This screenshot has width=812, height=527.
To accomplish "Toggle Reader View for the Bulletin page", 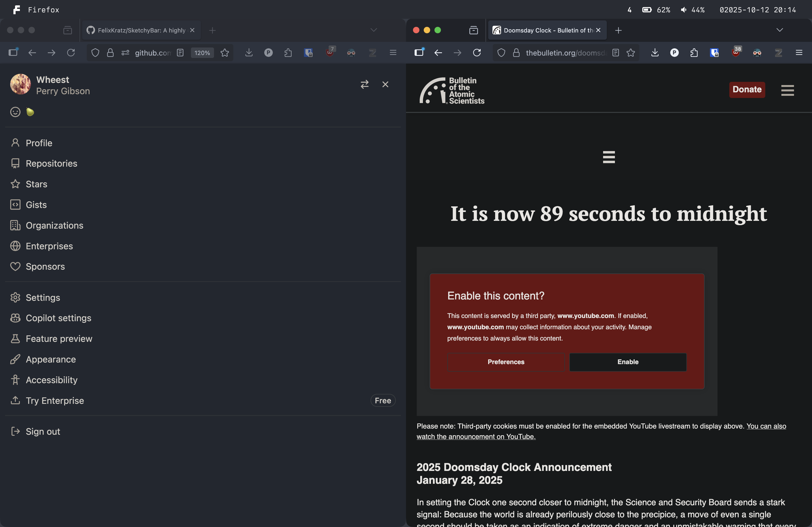I will 615,53.
